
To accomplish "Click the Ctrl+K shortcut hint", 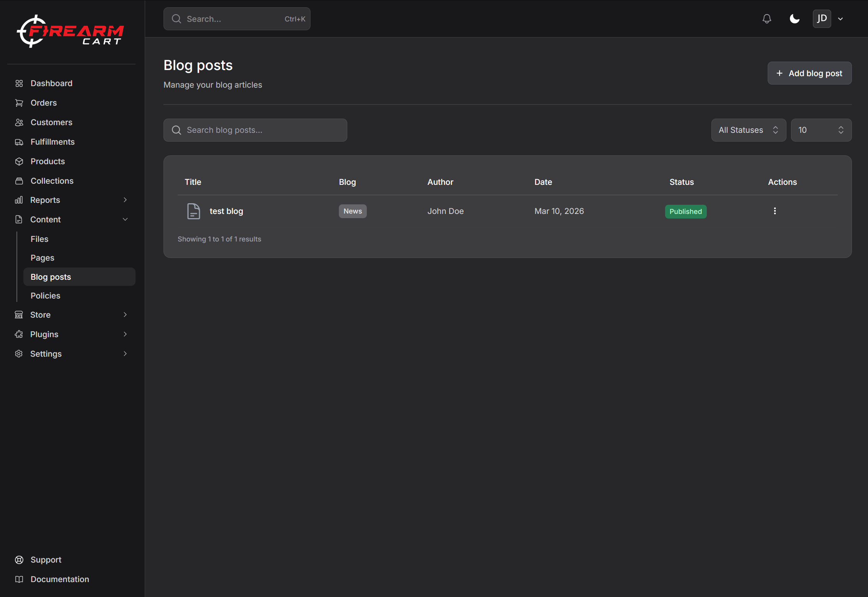I will (x=295, y=19).
